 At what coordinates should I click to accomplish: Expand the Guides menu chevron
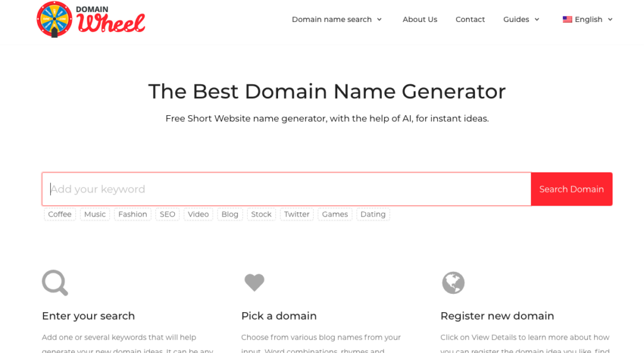point(537,20)
